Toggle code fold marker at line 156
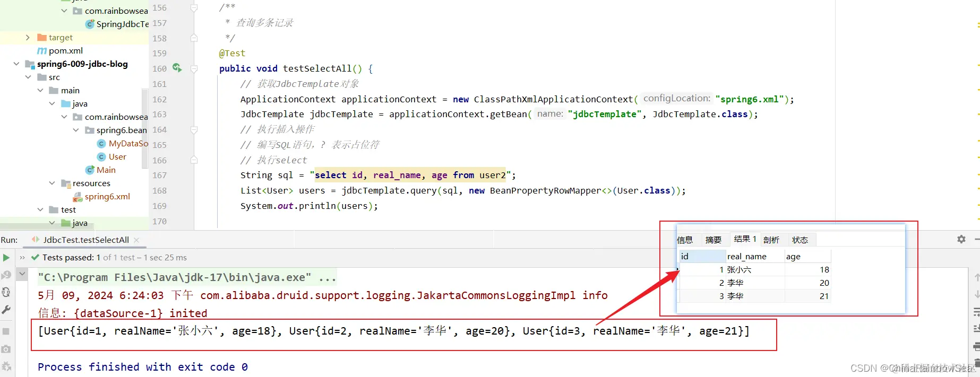Image resolution: width=980 pixels, height=377 pixels. point(194,8)
